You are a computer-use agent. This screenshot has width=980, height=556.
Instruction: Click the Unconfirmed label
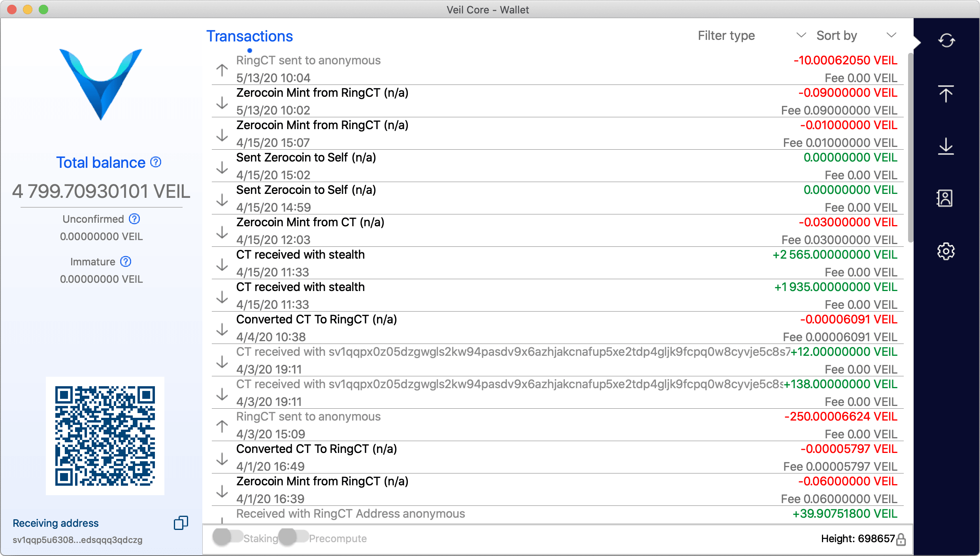(x=93, y=219)
